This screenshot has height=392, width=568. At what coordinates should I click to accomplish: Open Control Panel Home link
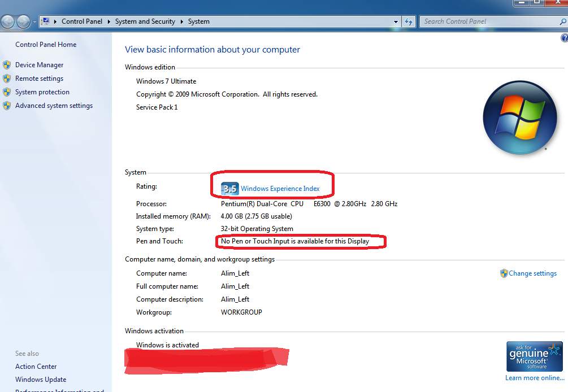(x=46, y=45)
